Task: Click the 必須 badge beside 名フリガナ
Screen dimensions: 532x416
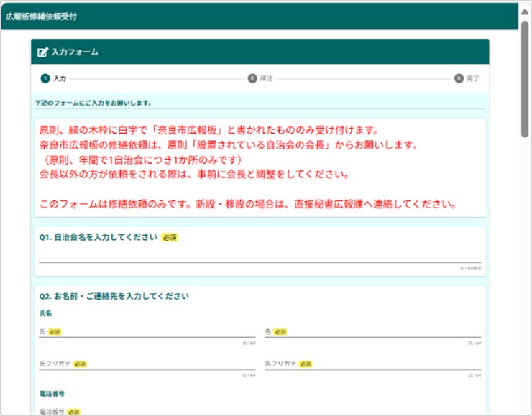Action: tap(306, 364)
